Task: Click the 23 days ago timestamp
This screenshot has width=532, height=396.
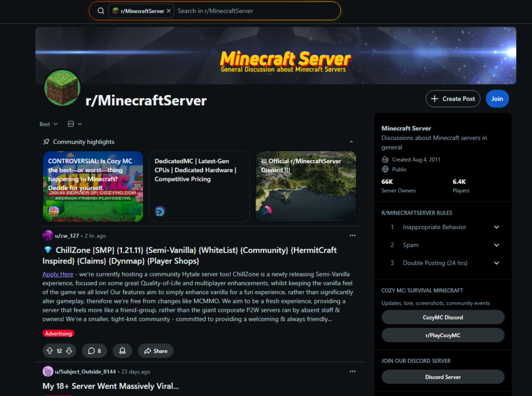Action: 136,372
